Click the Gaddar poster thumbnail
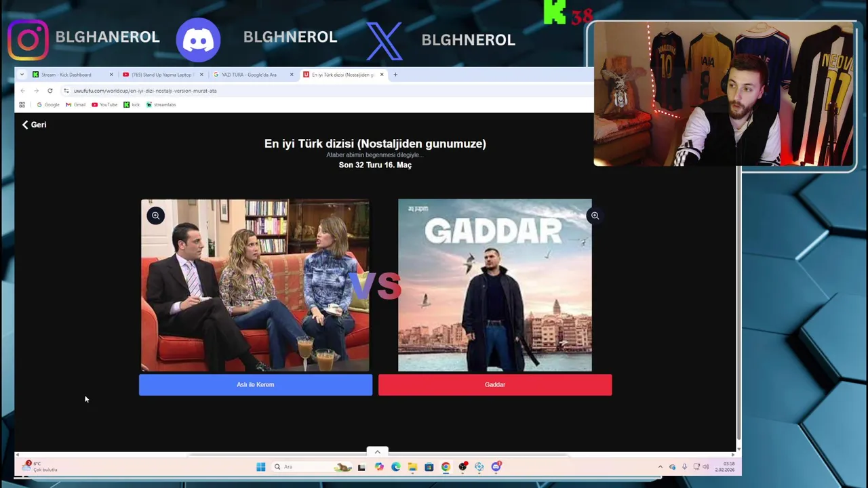Viewport: 868px width, 488px height. [x=495, y=285]
